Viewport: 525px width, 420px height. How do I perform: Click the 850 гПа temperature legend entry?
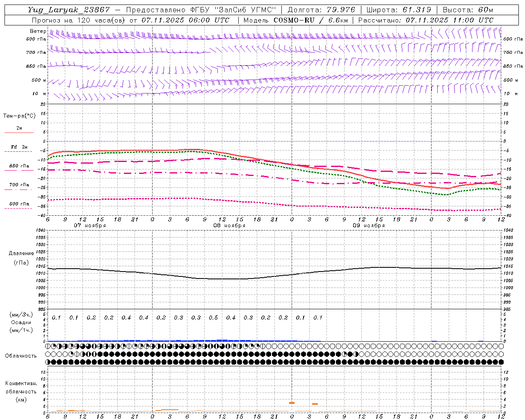[19, 166]
